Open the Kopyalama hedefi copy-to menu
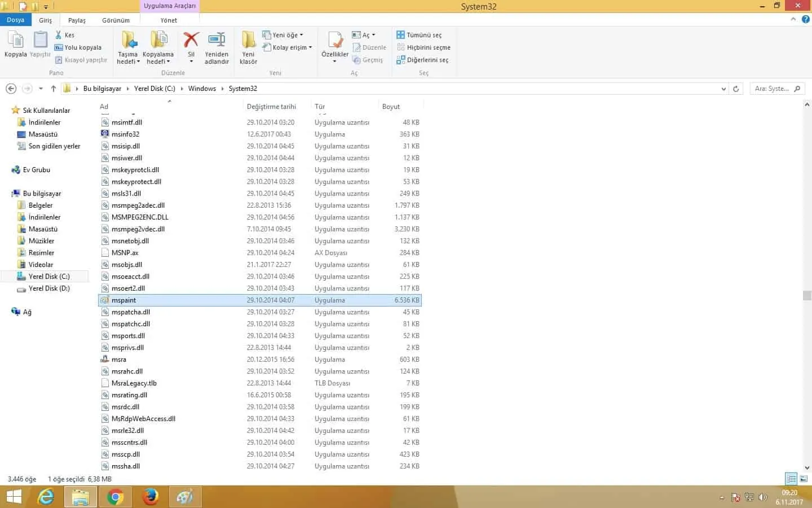The width and height of the screenshot is (812, 508). 158,48
